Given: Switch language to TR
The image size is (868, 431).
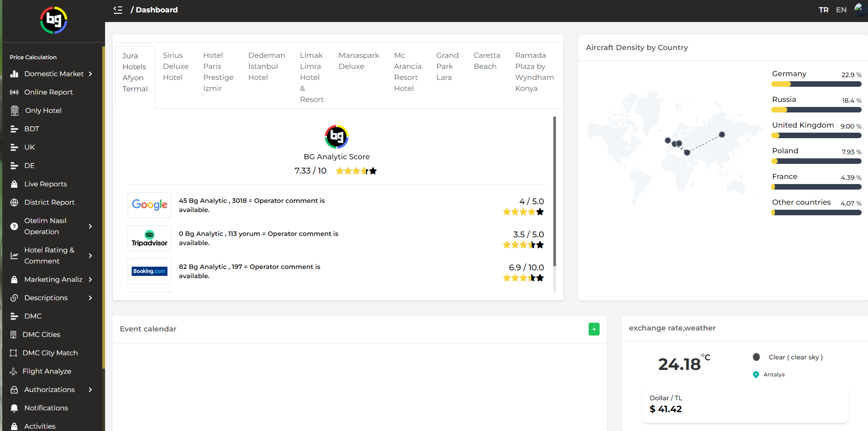Looking at the screenshot, I should coord(823,10).
